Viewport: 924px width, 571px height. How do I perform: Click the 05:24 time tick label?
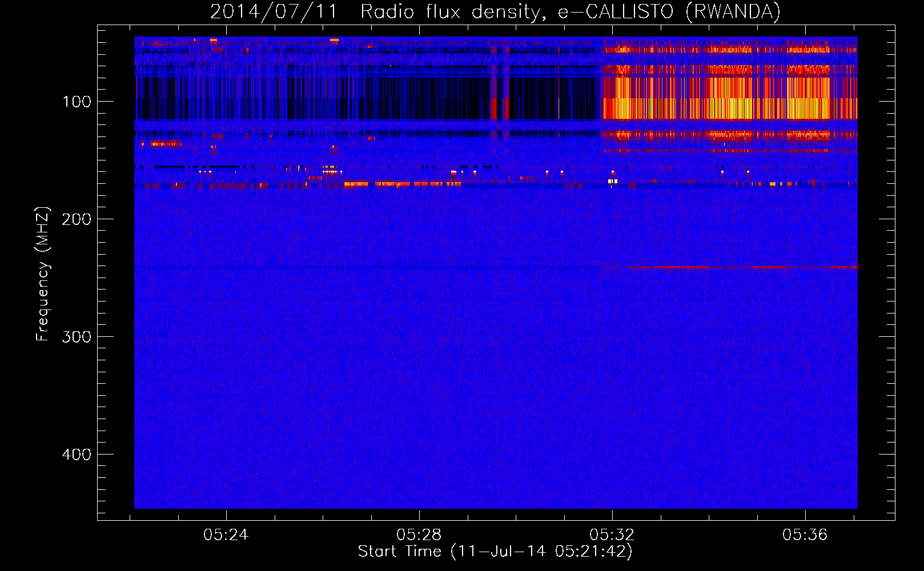pyautogui.click(x=226, y=535)
